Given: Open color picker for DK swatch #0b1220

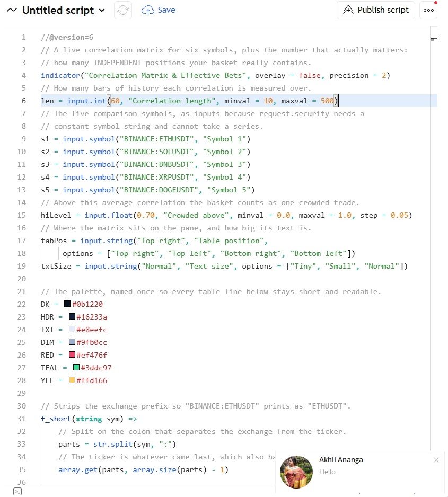Looking at the screenshot, I should (x=67, y=304).
